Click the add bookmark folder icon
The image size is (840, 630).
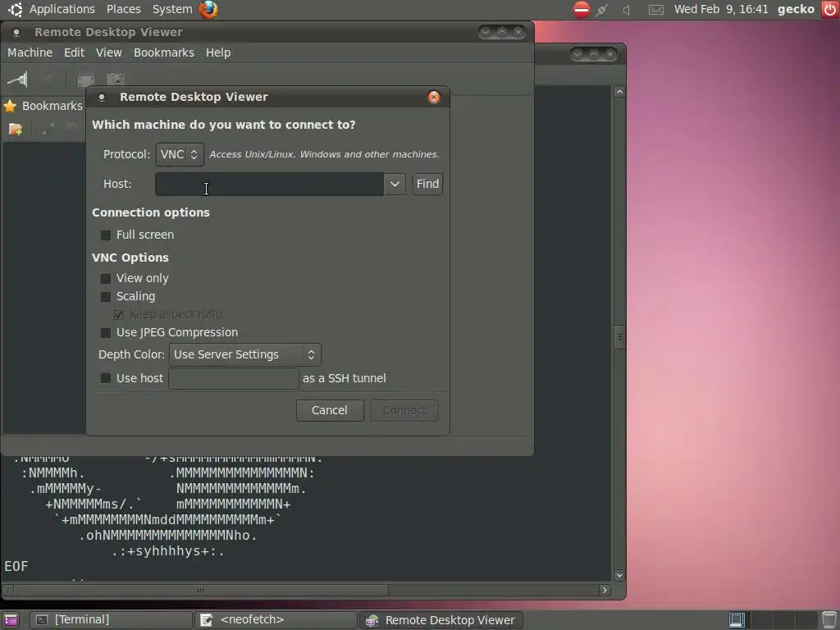point(16,130)
